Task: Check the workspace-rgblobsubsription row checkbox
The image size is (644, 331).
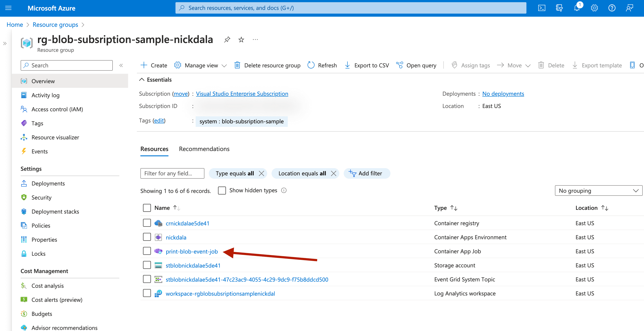Action: tap(147, 293)
